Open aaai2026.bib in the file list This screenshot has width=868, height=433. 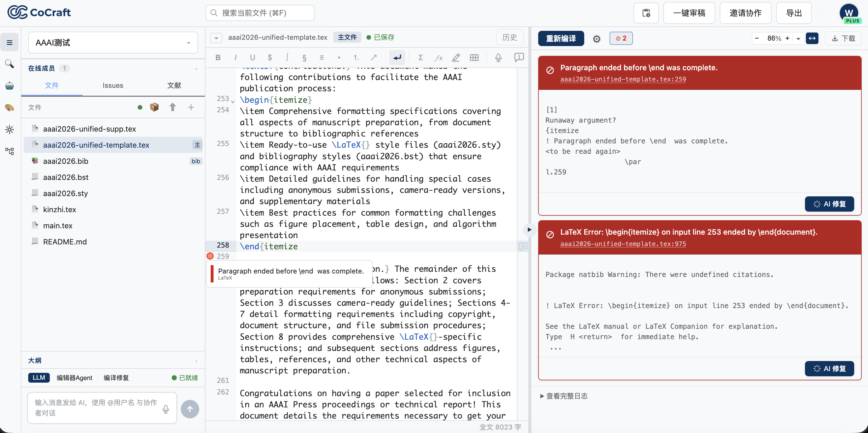pyautogui.click(x=113, y=161)
